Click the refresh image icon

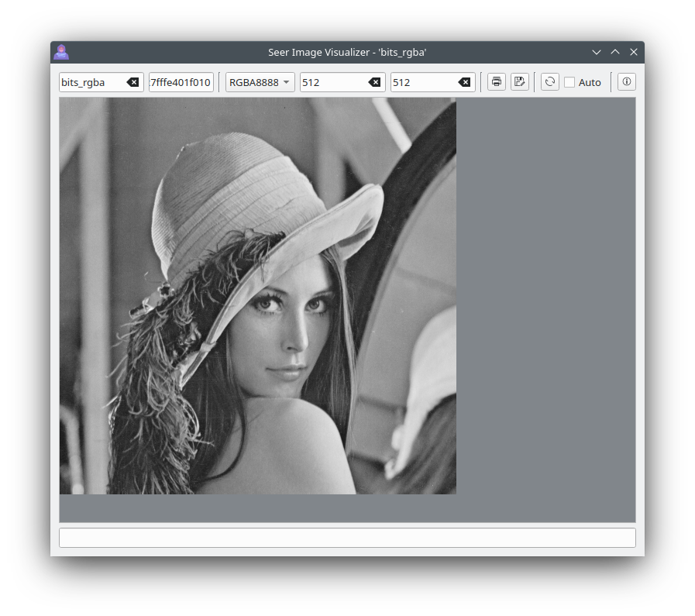pyautogui.click(x=550, y=82)
